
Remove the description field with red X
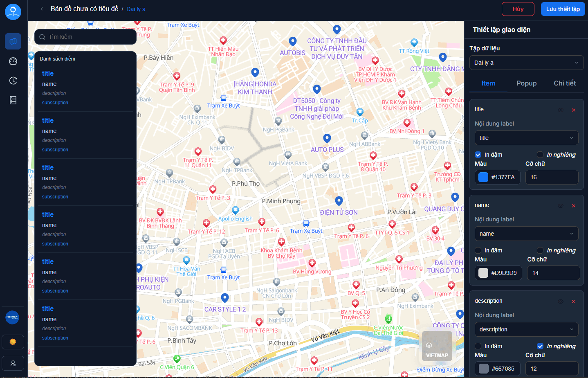(574, 301)
